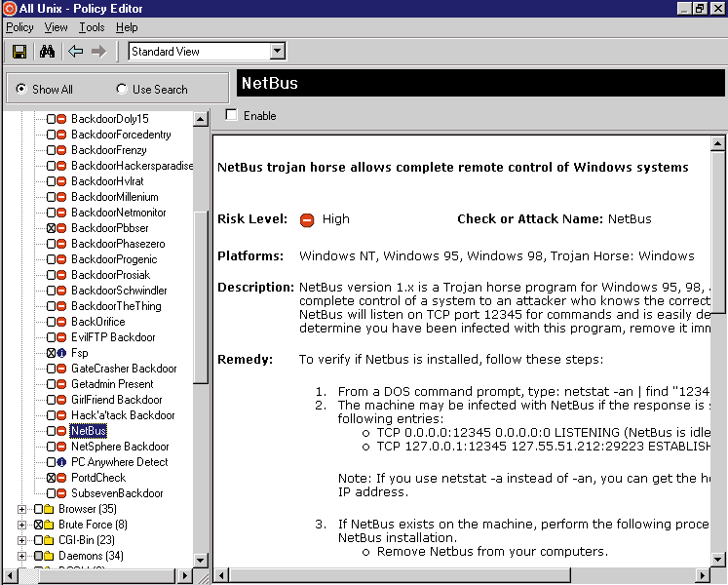
Task: Toggle the Brute Force folder checkbox
Action: [39, 525]
